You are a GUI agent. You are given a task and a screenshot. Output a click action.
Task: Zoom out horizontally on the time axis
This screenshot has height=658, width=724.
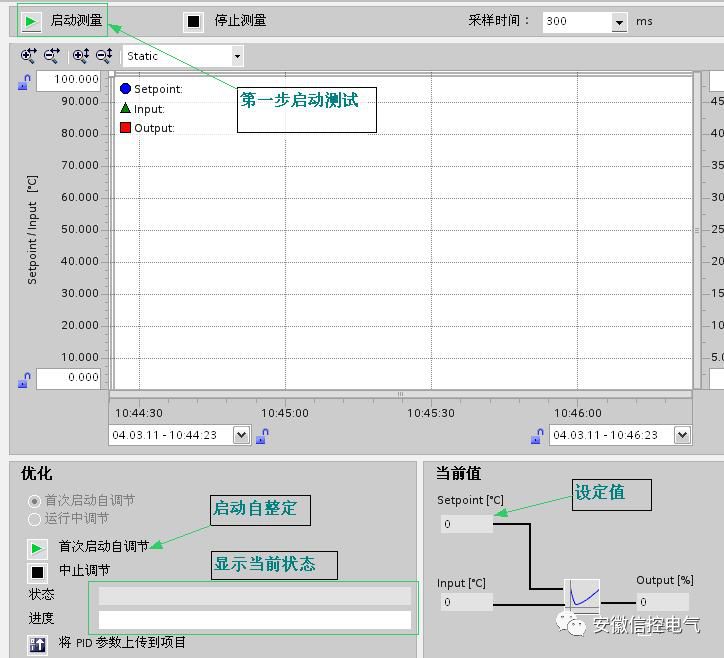[52, 56]
